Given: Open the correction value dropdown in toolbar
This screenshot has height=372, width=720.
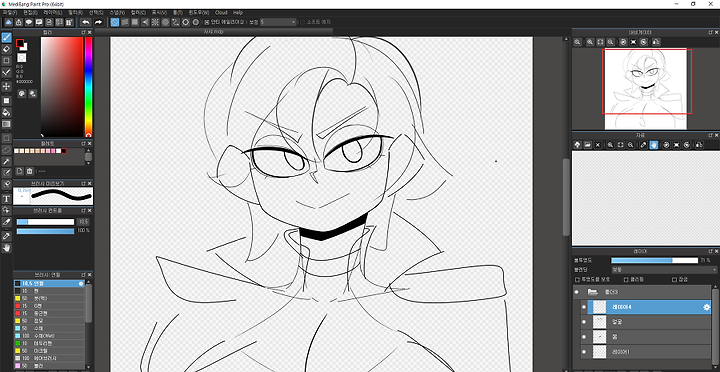Looking at the screenshot, I should coord(279,22).
